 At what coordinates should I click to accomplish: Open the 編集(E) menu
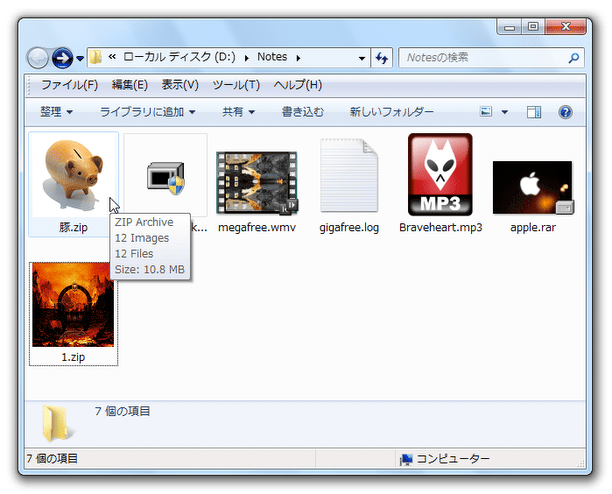tap(130, 85)
